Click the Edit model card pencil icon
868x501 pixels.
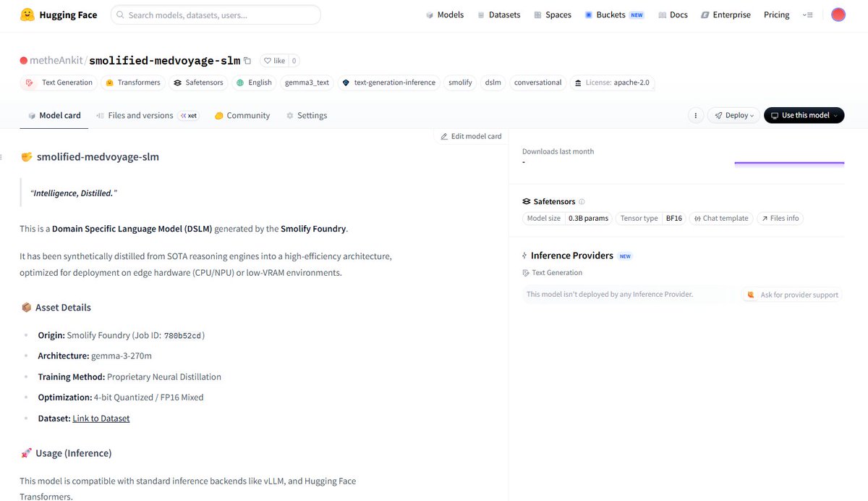444,136
